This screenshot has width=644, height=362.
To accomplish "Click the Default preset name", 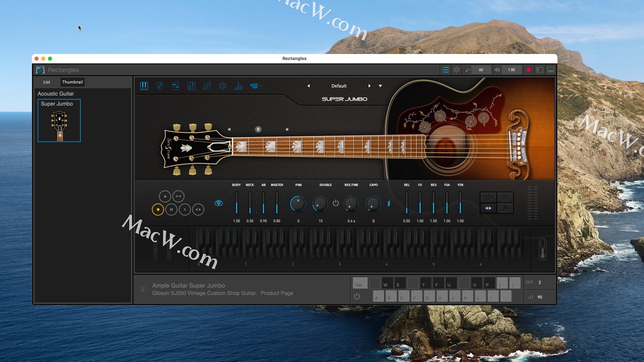I will point(339,86).
